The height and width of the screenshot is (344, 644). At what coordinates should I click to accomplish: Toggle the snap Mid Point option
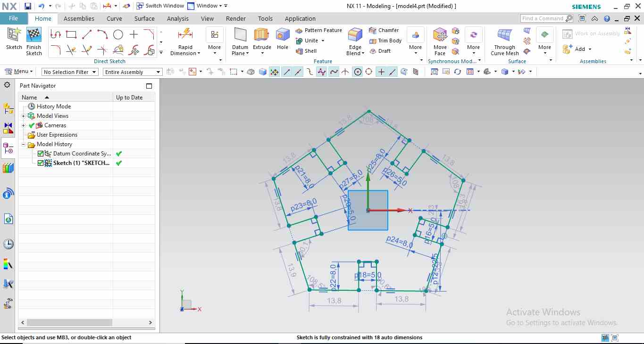[x=298, y=72]
